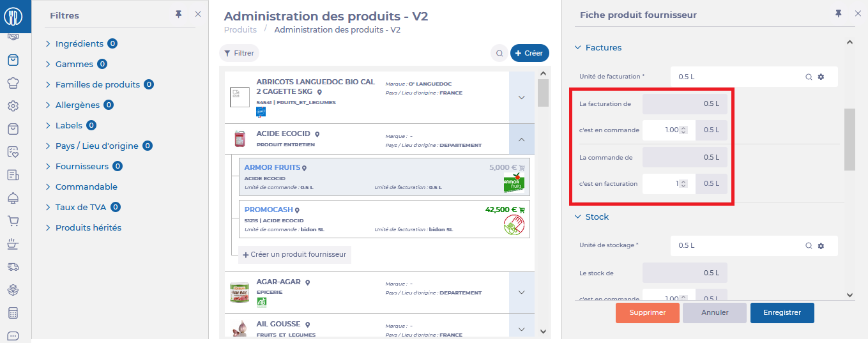This screenshot has height=343, width=868.
Task: Click the shopping cart sidebar icon
Action: tap(13, 221)
